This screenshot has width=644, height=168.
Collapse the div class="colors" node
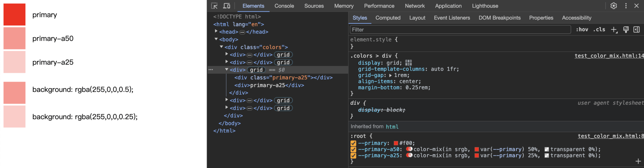(x=221, y=47)
